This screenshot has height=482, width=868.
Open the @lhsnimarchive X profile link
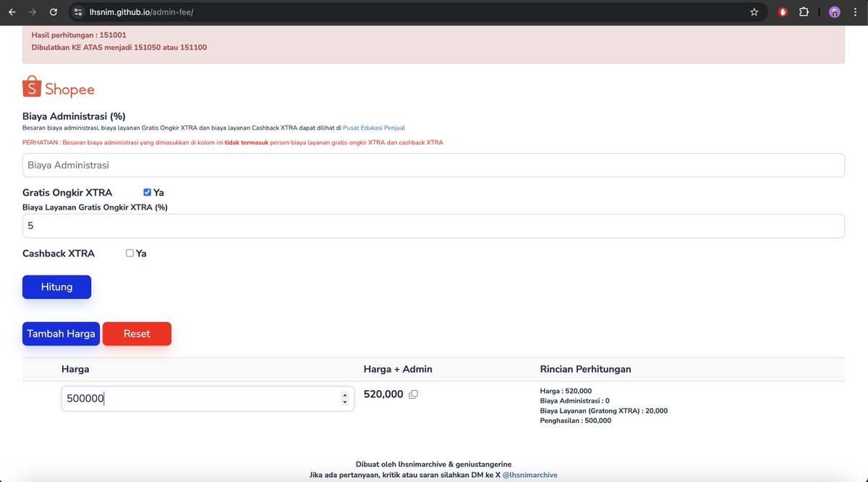(529, 475)
